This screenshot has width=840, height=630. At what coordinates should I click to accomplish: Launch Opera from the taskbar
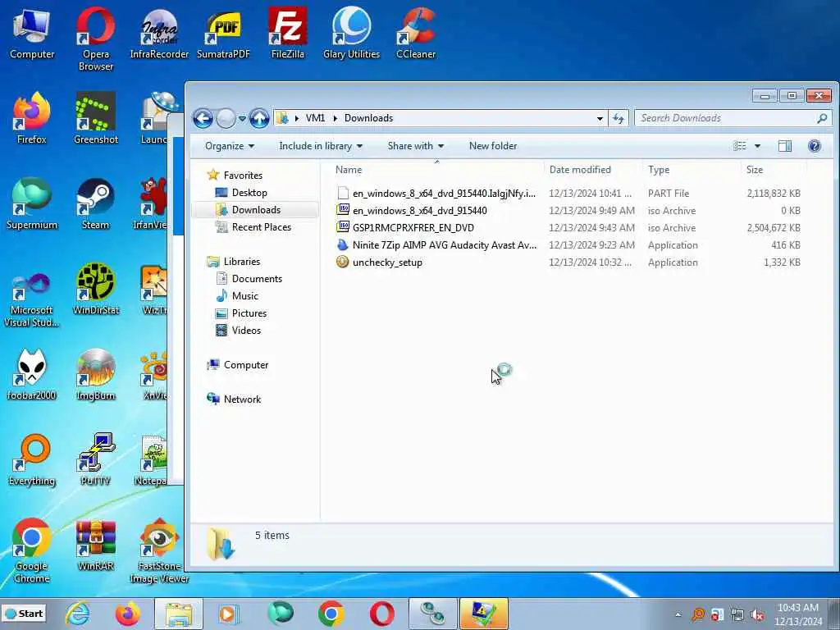click(381, 614)
